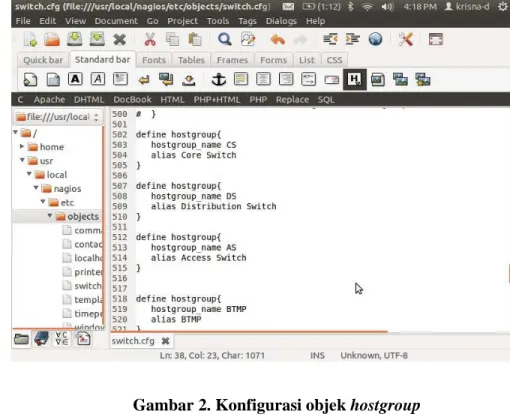
Task: Collapse the local folder arrow
Action: tap(29, 174)
